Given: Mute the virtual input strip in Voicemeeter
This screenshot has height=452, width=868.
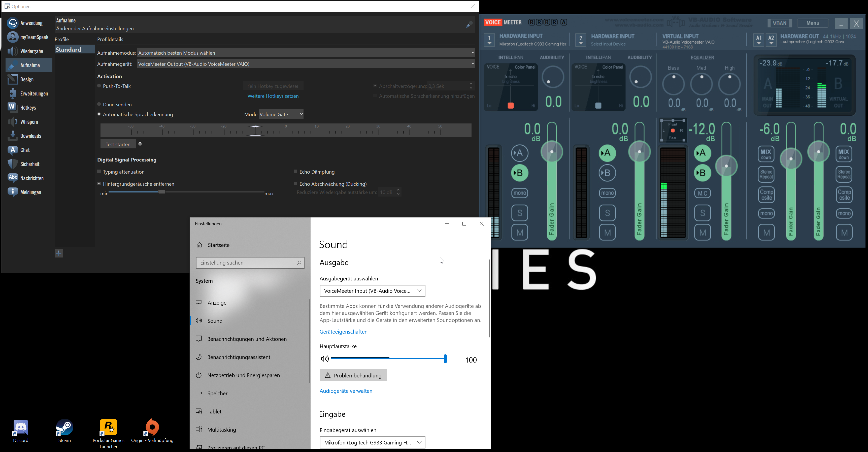Looking at the screenshot, I should pos(703,233).
